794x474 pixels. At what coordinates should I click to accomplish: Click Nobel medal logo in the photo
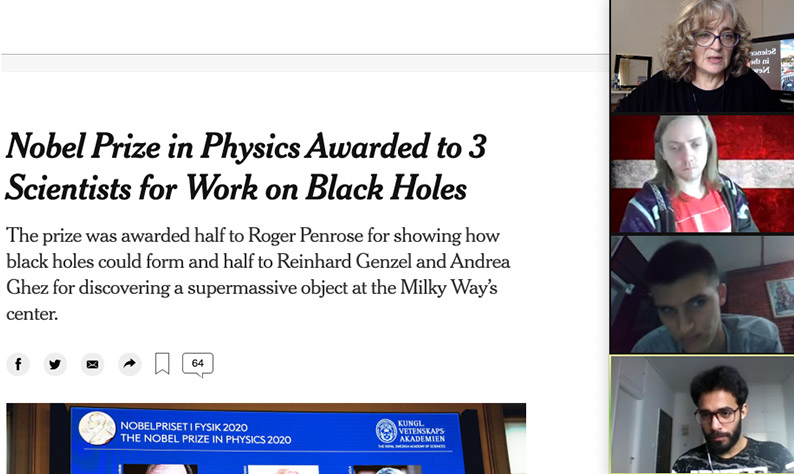[x=97, y=428]
